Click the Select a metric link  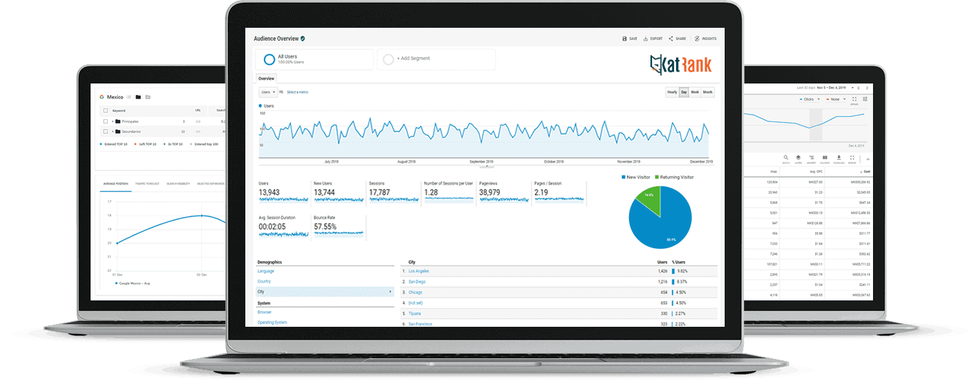pyautogui.click(x=297, y=92)
